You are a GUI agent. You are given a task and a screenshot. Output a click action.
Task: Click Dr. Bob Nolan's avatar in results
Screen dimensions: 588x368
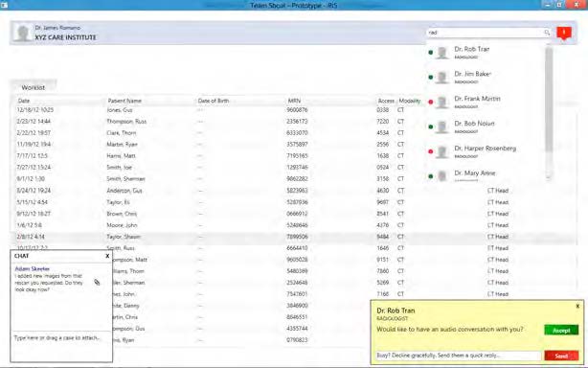(x=442, y=126)
